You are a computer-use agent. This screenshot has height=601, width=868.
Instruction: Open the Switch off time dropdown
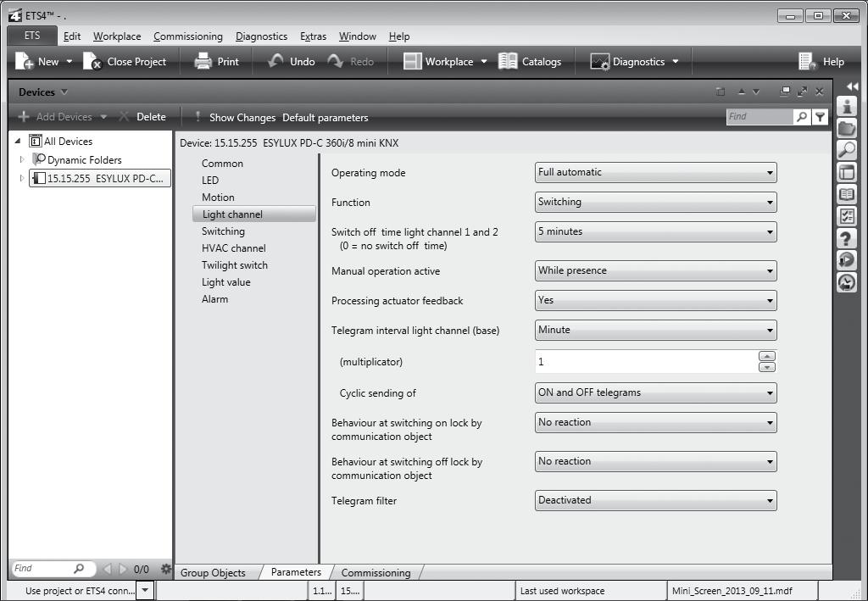pyautogui.click(x=655, y=231)
